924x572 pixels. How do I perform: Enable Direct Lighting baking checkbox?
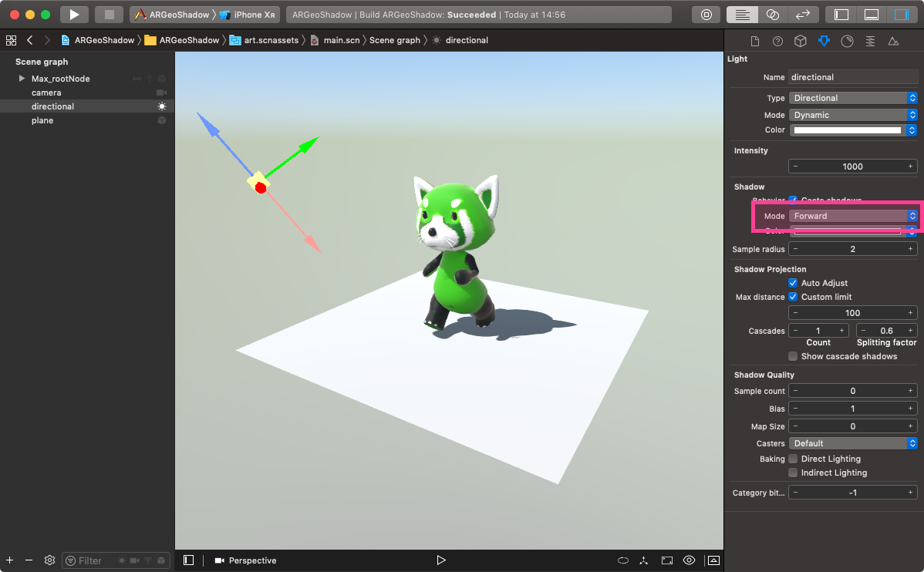pos(793,459)
